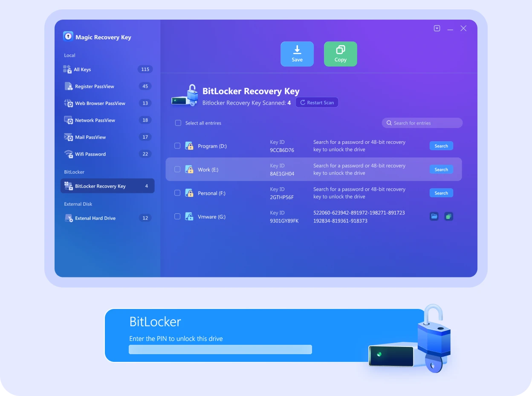Open Extenal Hard Drive section
The height and width of the screenshot is (396, 532).
click(x=107, y=218)
